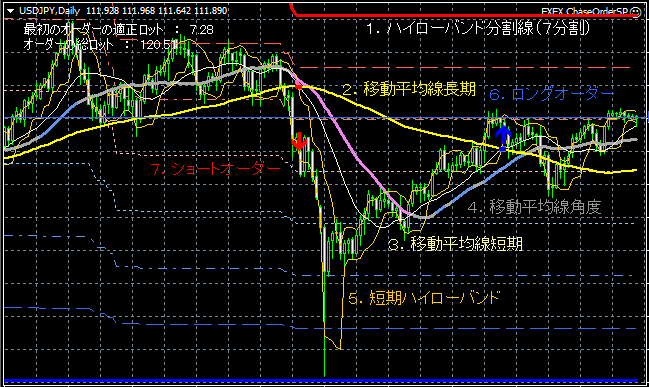Click the '3. 移動平均線短期' label
Image resolution: width=649 pixels, height=387 pixels.
(455, 244)
